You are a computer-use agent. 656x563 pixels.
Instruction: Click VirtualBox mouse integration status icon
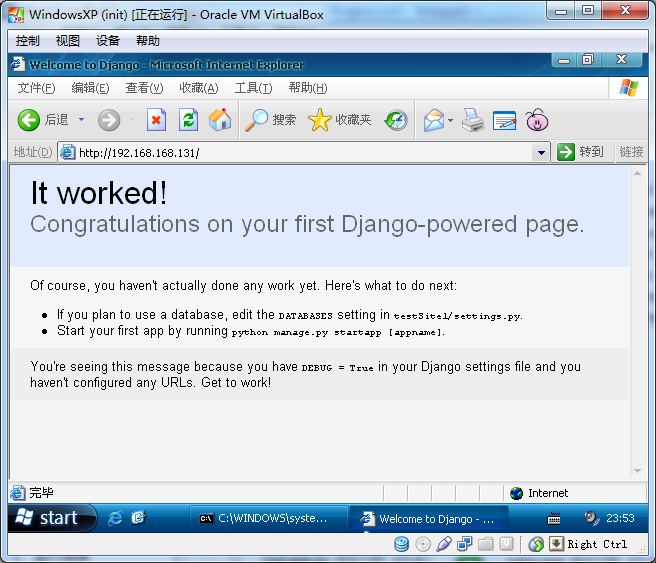point(536,544)
